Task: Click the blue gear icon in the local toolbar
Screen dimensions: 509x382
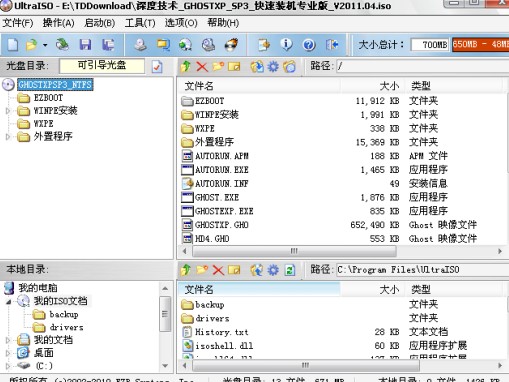Action: click(x=273, y=270)
